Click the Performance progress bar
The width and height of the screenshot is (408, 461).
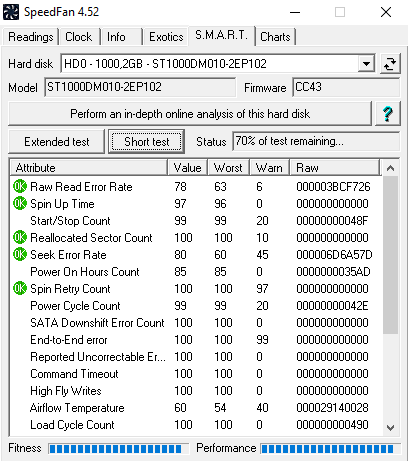[x=330, y=449]
